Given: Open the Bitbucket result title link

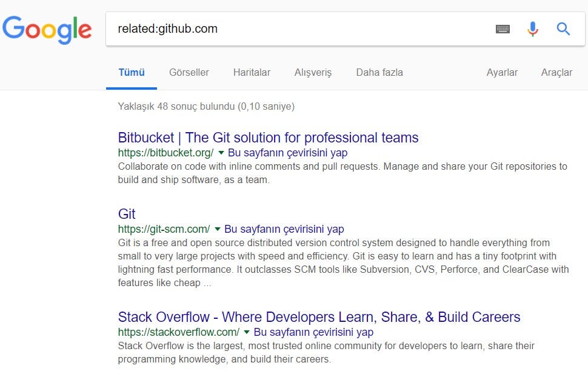Looking at the screenshot, I should point(268,138).
